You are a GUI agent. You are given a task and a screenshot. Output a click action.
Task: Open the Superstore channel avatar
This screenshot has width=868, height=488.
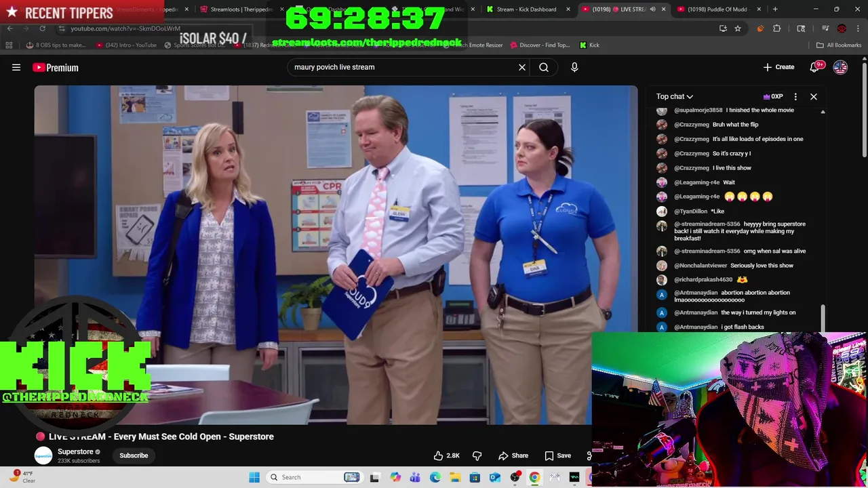pyautogui.click(x=43, y=455)
